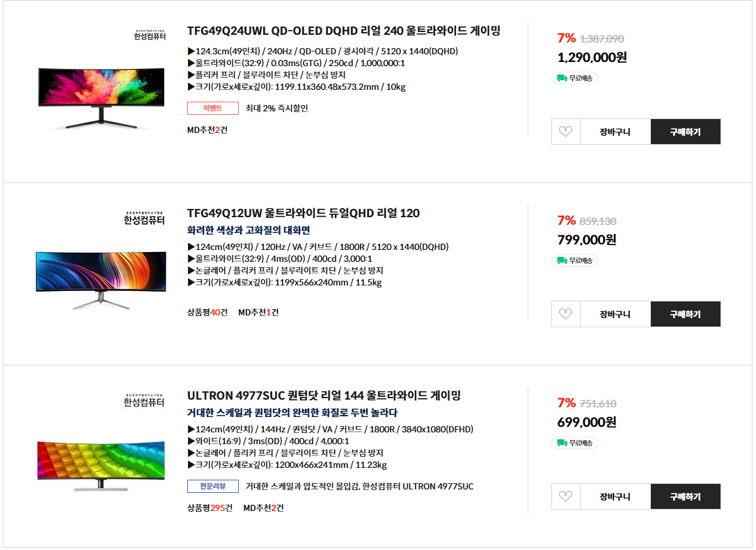Click free shipping badge on TFG49Q24UWL
The height and width of the screenshot is (550, 756).
click(575, 78)
